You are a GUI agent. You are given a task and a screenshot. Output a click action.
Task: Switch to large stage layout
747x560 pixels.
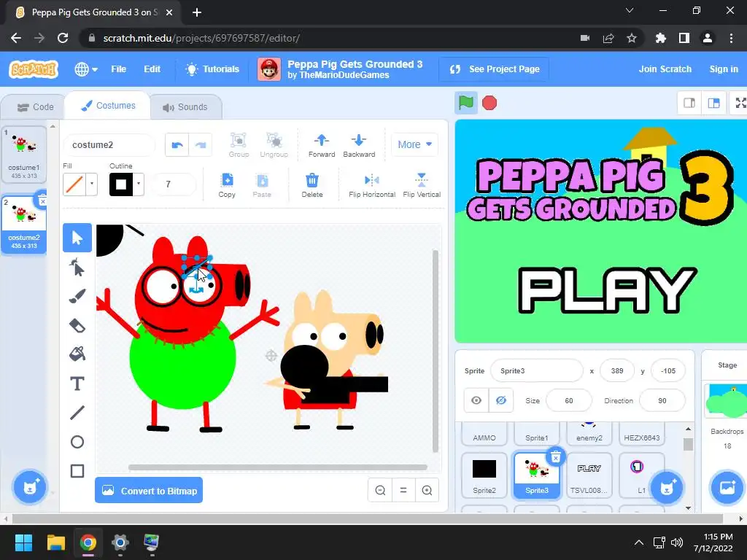(713, 103)
